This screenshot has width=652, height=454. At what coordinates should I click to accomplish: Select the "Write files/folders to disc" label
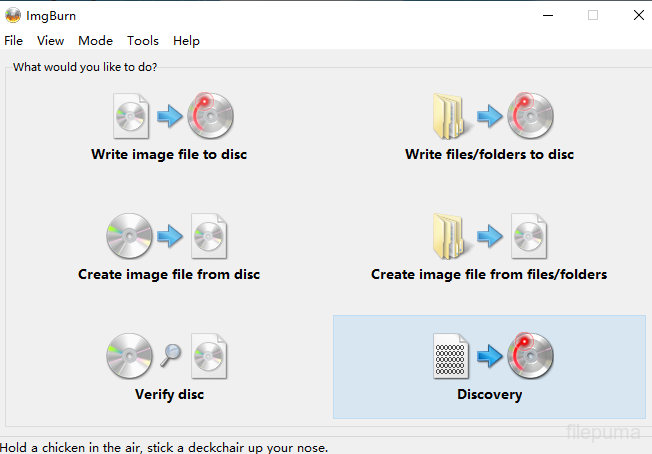pos(489,155)
